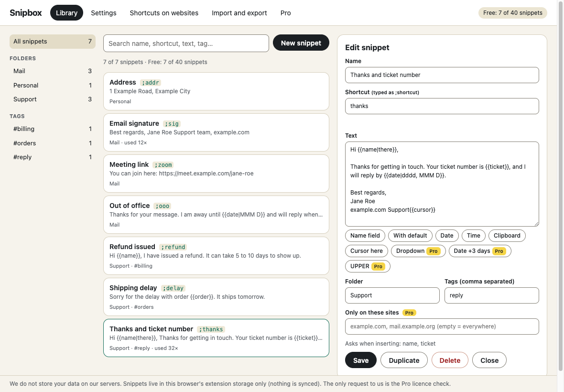The height and width of the screenshot is (392, 564).
Task: Filter by #reply tag
Action: 53,157
